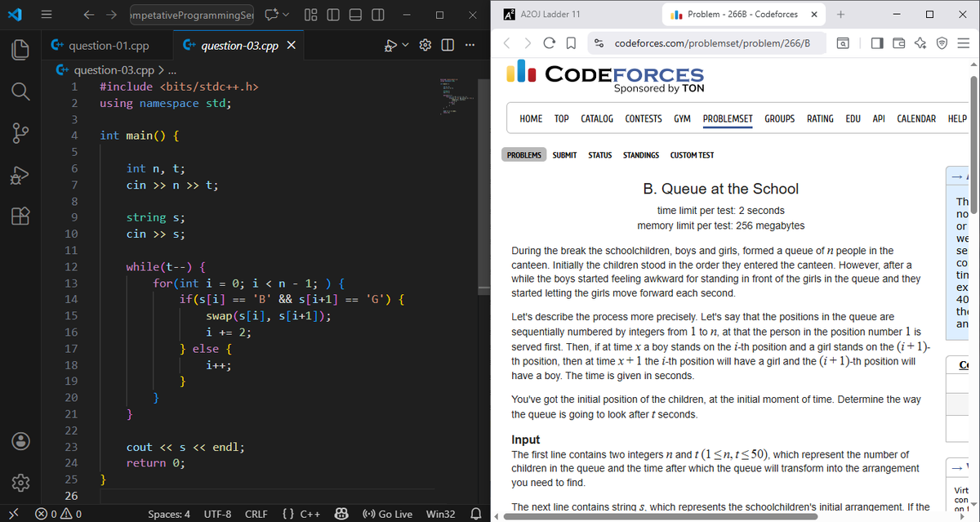Split the editor to the right

tap(446, 47)
